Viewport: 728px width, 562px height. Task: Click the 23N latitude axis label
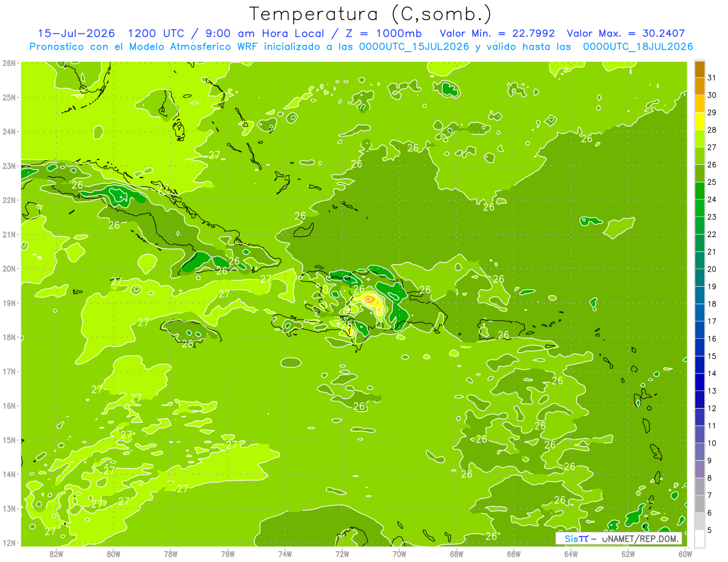tap(8, 166)
